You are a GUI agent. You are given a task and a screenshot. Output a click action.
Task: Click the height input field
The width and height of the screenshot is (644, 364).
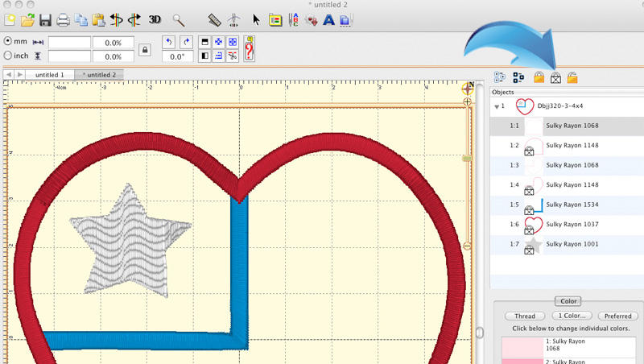point(69,56)
